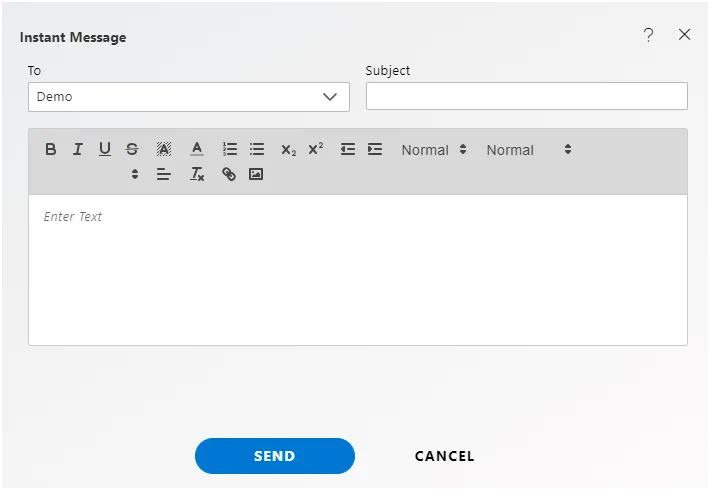The height and width of the screenshot is (490, 710).
Task: Decrease the text indent
Action: tap(348, 149)
